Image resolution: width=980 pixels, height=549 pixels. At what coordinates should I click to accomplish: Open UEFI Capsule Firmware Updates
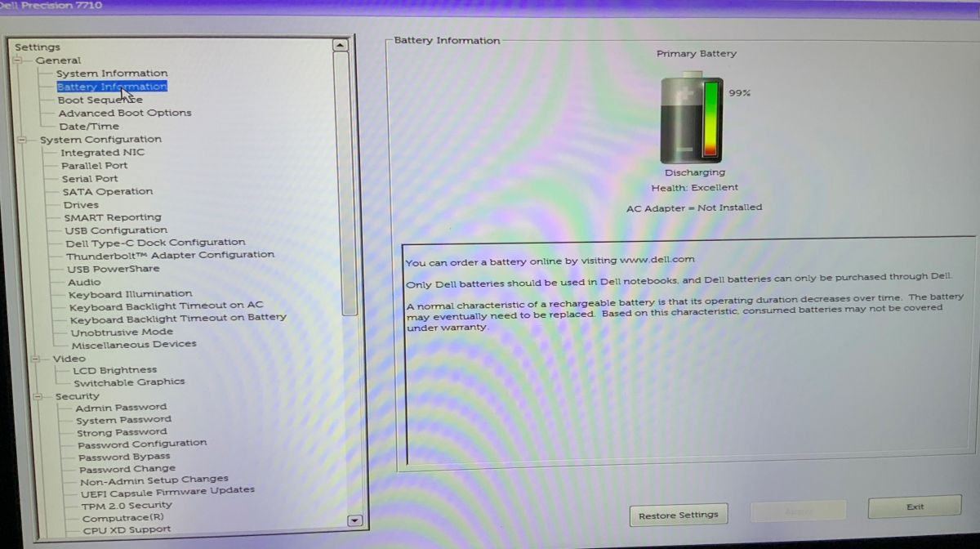tap(168, 492)
